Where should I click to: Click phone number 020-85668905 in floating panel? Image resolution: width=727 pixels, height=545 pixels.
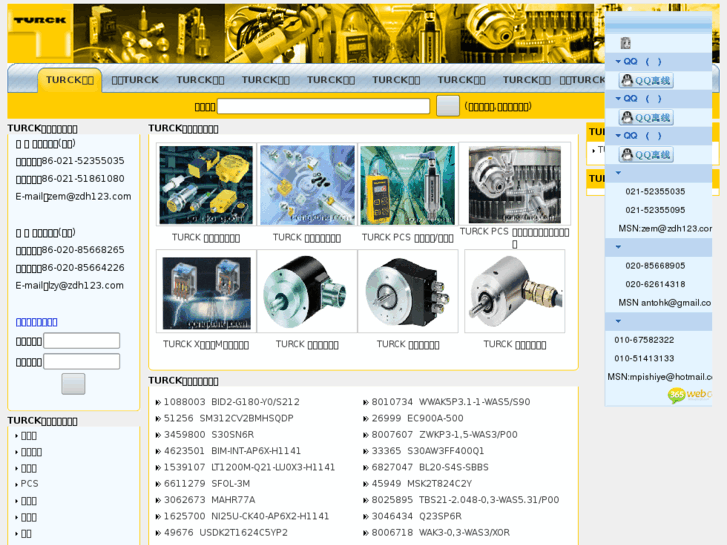[655, 265]
